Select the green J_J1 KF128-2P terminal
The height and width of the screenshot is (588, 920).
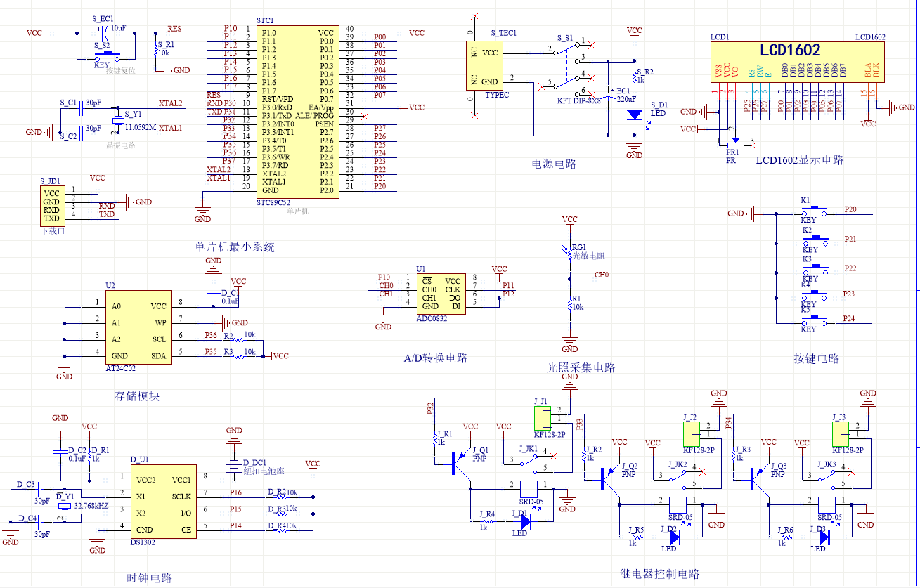click(543, 419)
